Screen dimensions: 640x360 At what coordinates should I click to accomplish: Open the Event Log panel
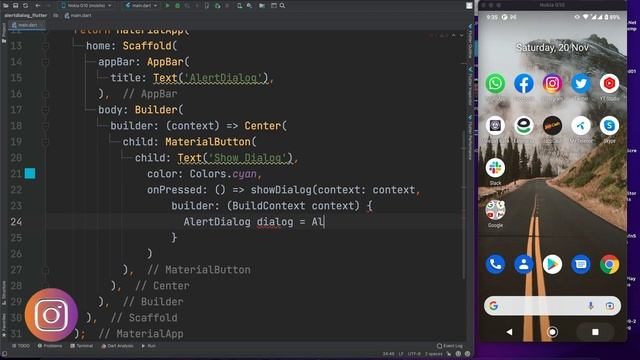450,346
